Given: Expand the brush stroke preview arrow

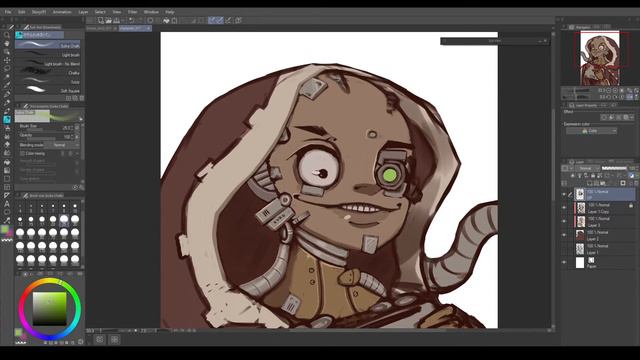Looking at the screenshot, I should tap(80, 119).
